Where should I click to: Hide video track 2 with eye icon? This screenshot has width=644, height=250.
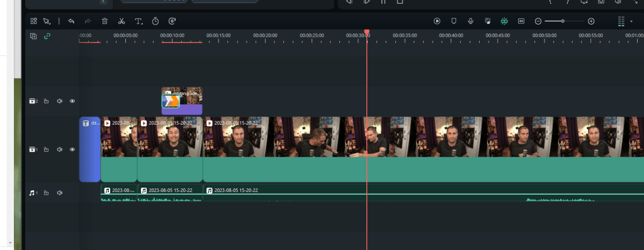[72, 101]
